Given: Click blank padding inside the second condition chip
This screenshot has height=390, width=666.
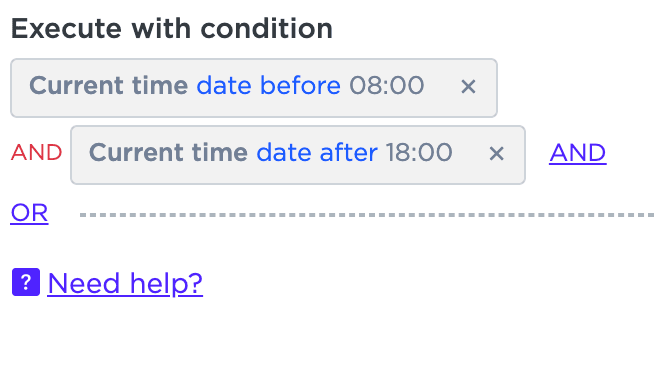Looking at the screenshot, I should point(471,173).
